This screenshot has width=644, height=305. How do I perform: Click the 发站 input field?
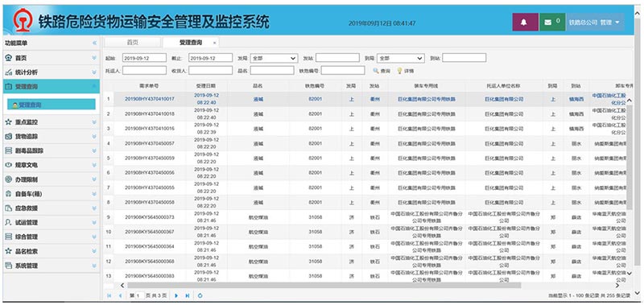pyautogui.click(x=337, y=58)
